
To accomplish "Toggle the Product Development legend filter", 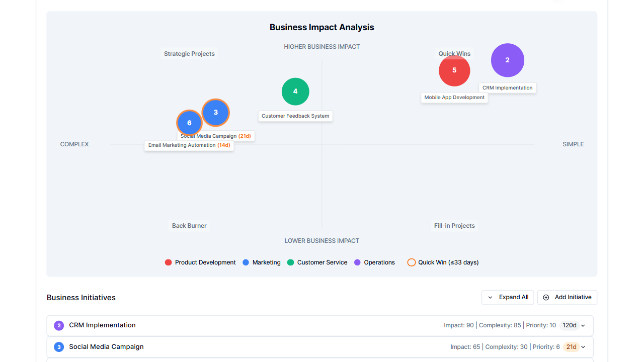I will 200,262.
